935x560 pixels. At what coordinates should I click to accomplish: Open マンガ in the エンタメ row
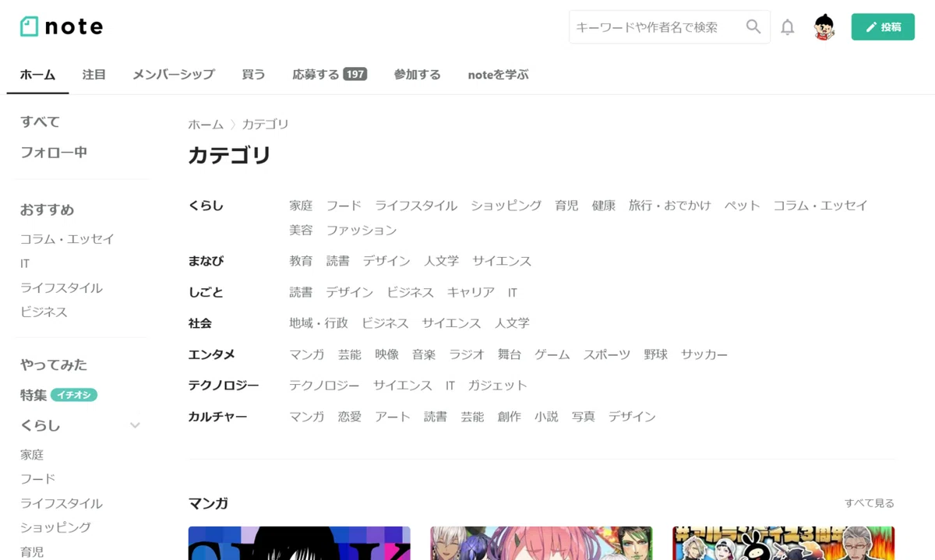[307, 354]
